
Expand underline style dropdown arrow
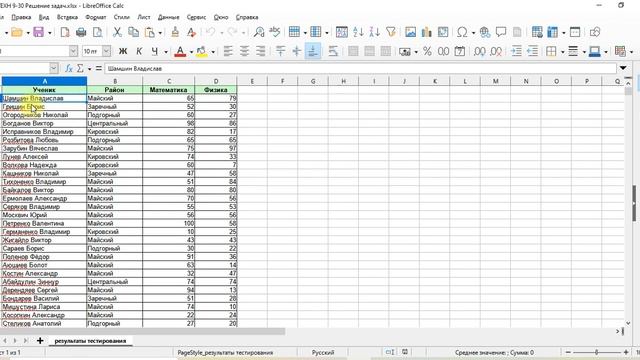(x=166, y=52)
